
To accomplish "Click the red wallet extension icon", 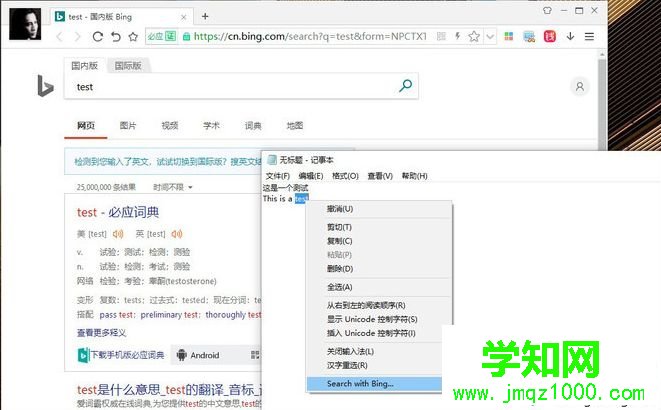I will click(550, 37).
